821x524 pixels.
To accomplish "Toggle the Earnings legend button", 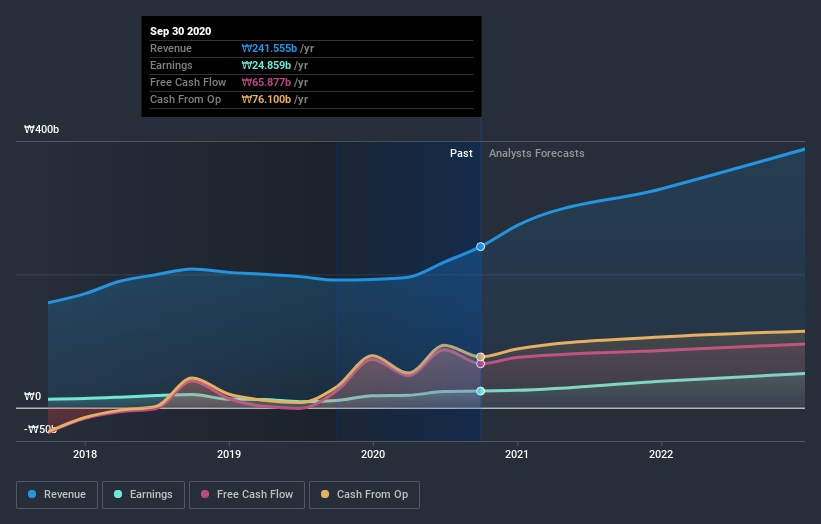I will [x=143, y=495].
